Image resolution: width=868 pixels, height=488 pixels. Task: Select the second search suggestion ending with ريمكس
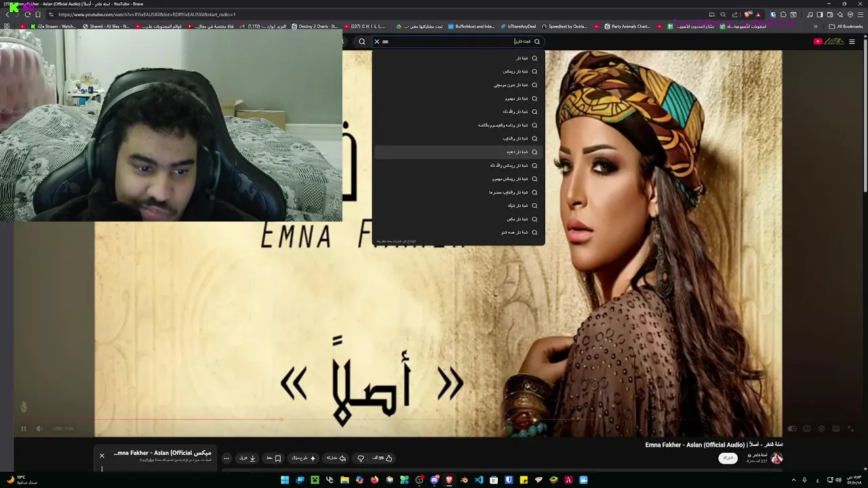point(458,71)
